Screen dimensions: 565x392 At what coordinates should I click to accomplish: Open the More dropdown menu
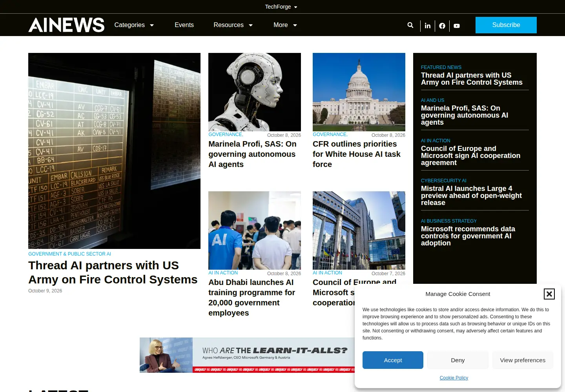tap(285, 25)
